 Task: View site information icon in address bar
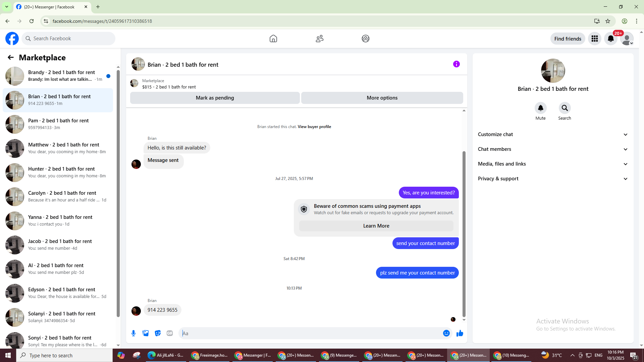point(46,21)
